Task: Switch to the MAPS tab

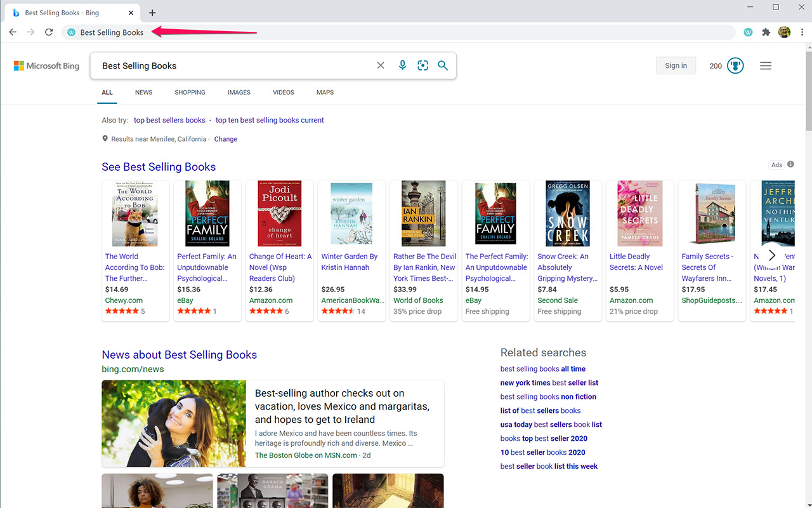Action: pos(325,93)
